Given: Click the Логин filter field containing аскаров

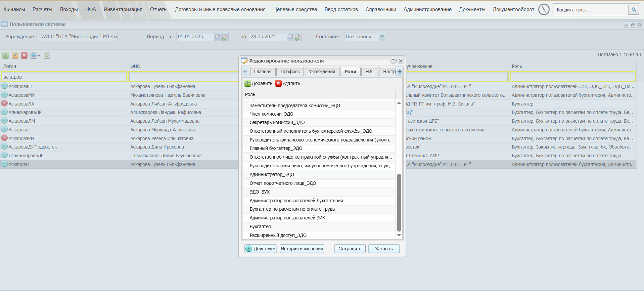Looking at the screenshot, I should tap(64, 77).
